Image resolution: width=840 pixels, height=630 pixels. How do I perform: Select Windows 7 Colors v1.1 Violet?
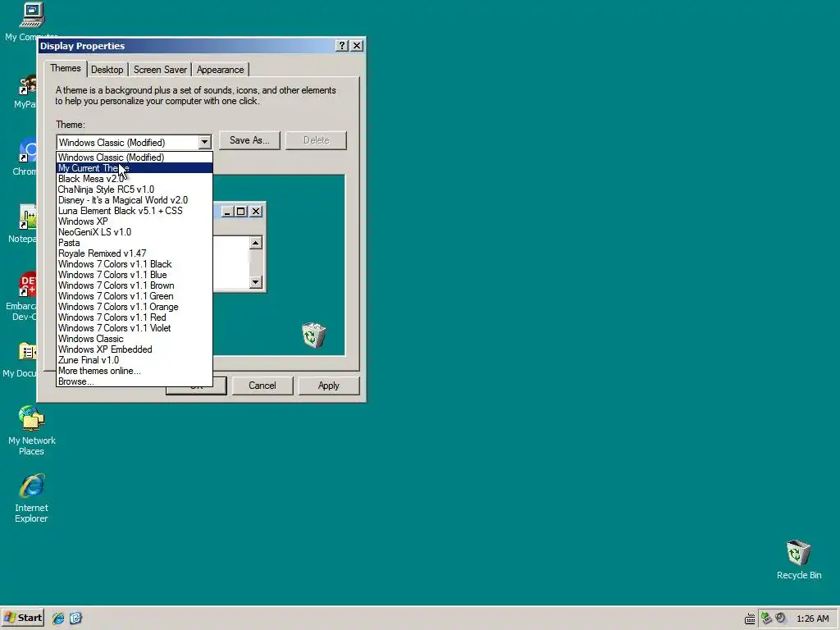[x=135, y=328]
